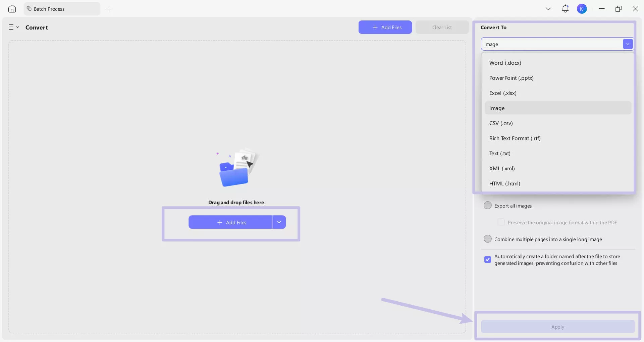Click the top Add Files button
This screenshot has height=342, width=644.
click(x=385, y=27)
